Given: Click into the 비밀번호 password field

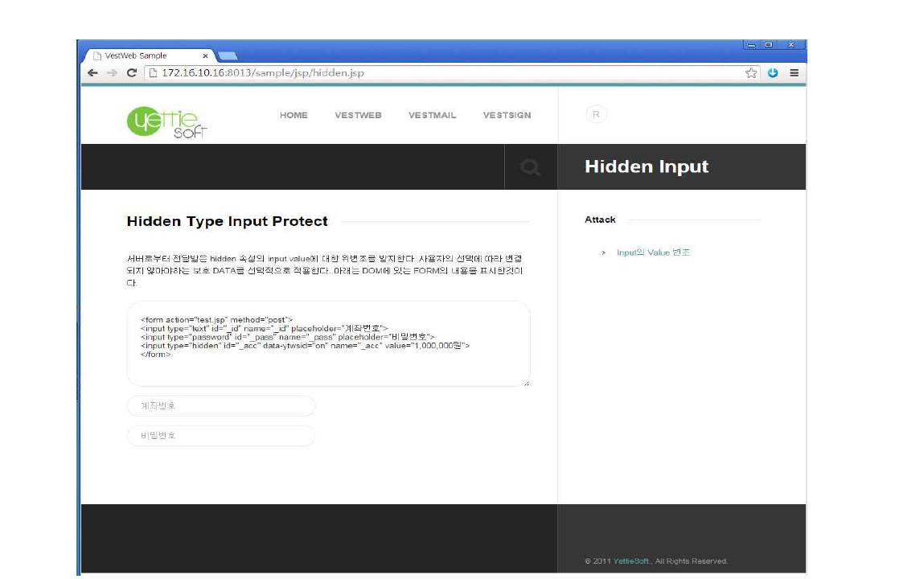Looking at the screenshot, I should click(221, 436).
